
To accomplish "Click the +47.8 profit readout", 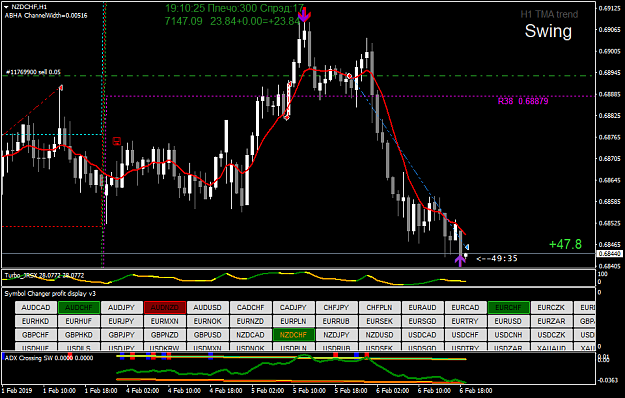I will click(x=565, y=244).
